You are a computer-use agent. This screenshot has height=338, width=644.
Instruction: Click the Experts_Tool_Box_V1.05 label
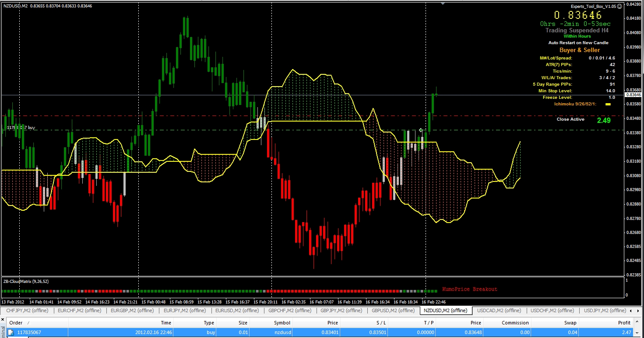click(593, 7)
